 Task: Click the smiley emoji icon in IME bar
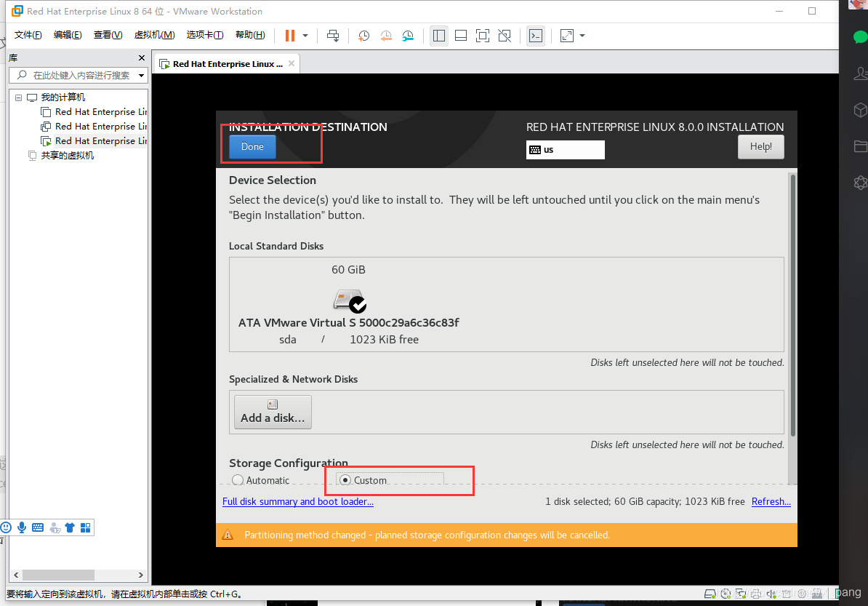tap(6, 527)
